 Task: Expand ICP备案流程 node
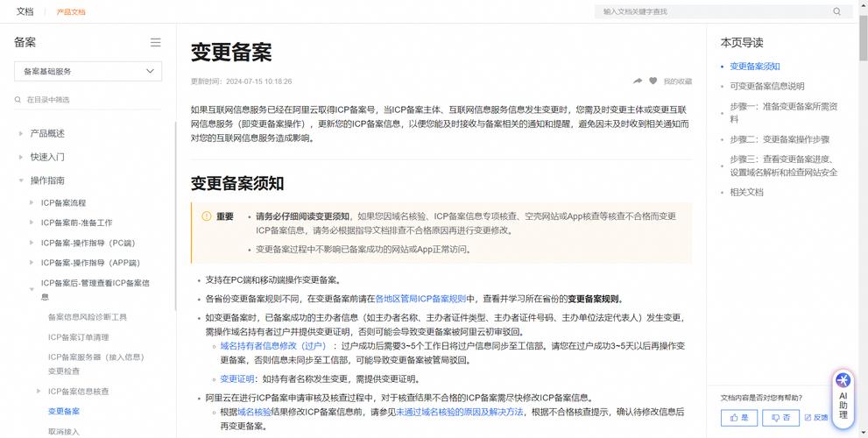[x=32, y=202]
